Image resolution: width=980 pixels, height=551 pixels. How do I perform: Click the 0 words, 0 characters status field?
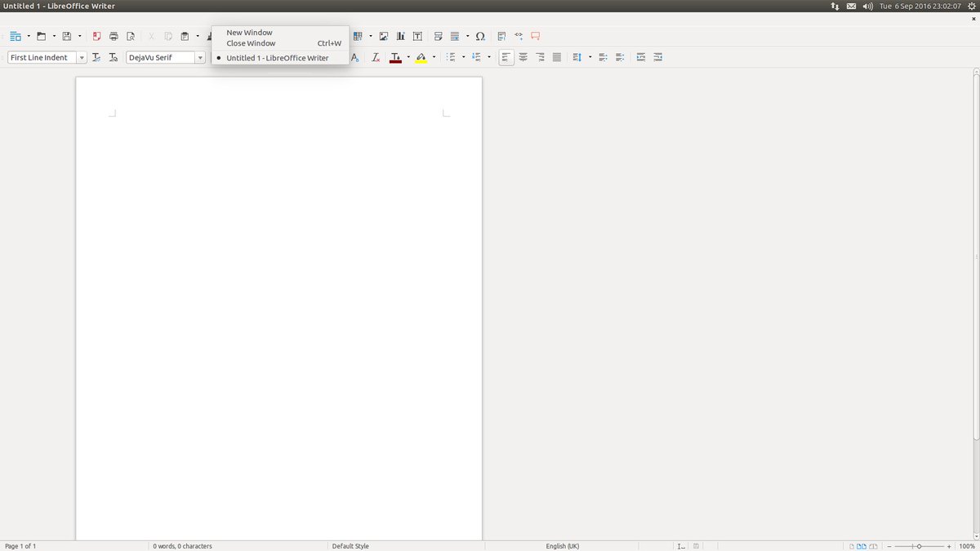point(182,546)
